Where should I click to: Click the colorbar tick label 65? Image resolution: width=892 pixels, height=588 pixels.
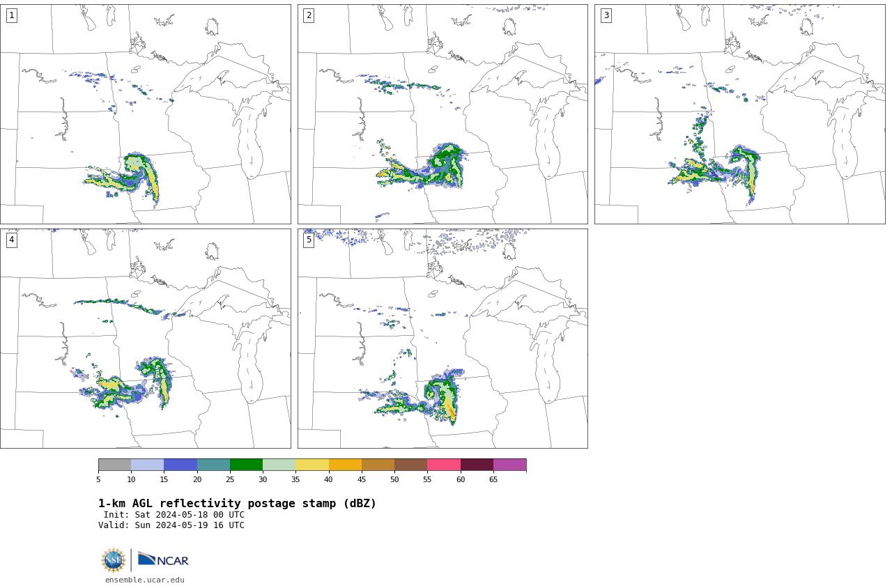pos(493,479)
